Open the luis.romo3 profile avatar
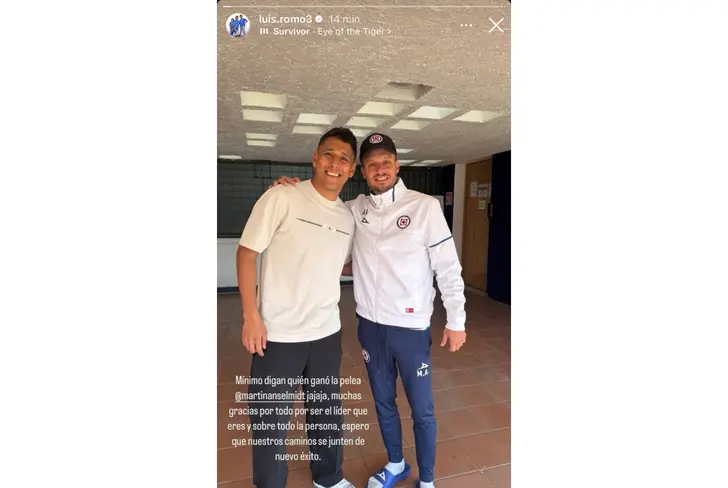This screenshot has width=728, height=488. [x=238, y=25]
